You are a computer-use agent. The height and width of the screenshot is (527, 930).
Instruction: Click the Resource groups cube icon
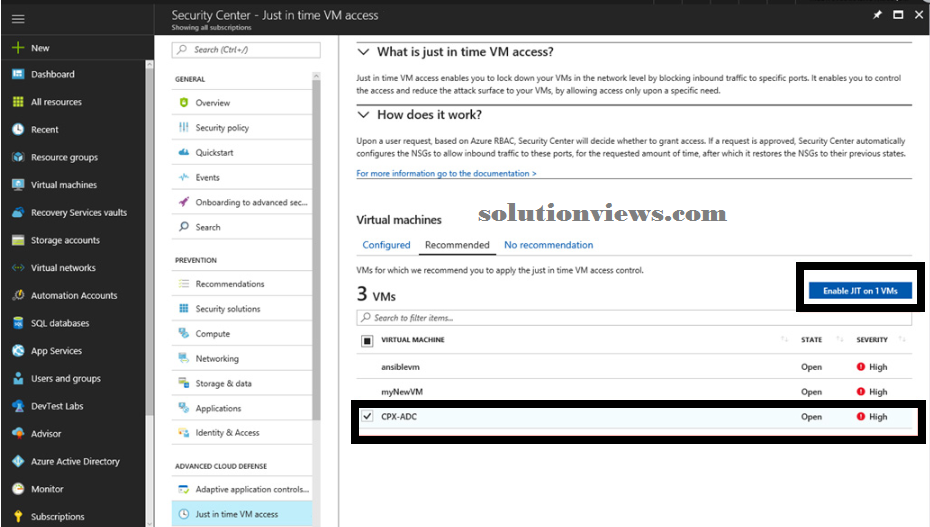pyautogui.click(x=18, y=157)
